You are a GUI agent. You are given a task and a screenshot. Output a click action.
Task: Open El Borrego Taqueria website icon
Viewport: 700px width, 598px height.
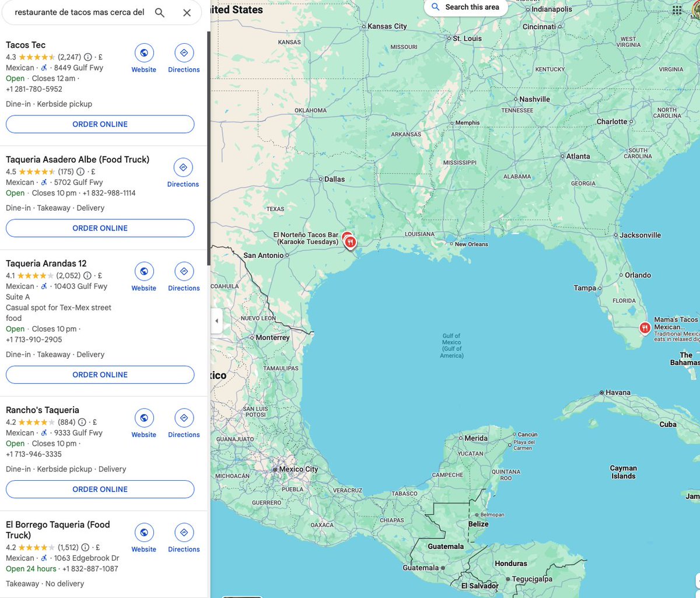pos(143,533)
